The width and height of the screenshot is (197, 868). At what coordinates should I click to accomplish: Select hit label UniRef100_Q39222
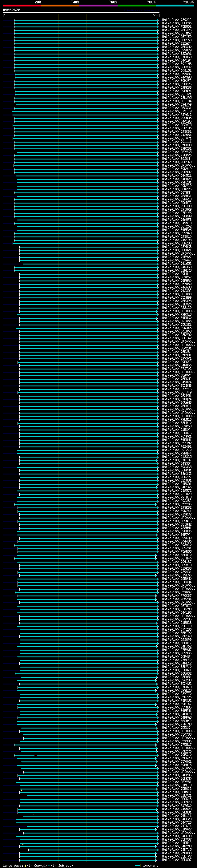coord(177,20)
